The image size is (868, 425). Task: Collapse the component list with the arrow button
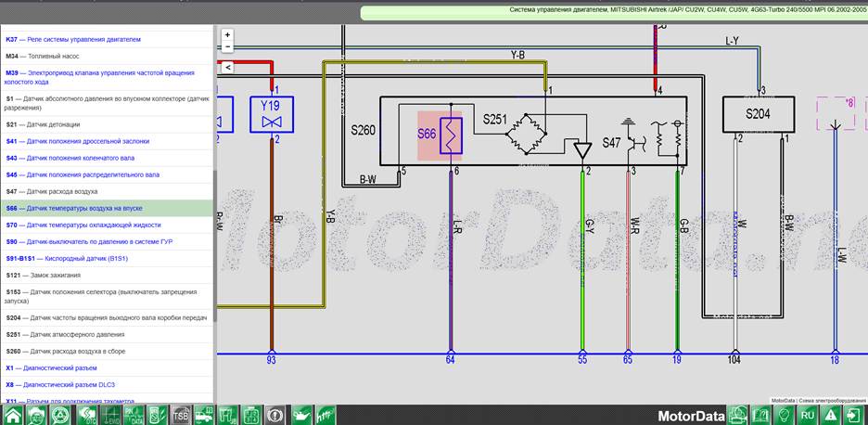[227, 67]
